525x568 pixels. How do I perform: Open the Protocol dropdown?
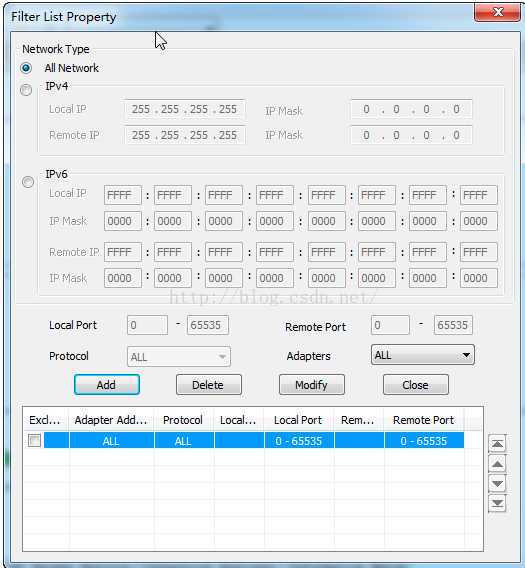[x=179, y=357]
